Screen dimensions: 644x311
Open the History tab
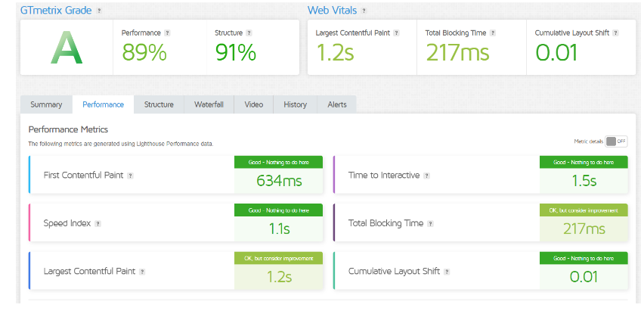tap(296, 104)
